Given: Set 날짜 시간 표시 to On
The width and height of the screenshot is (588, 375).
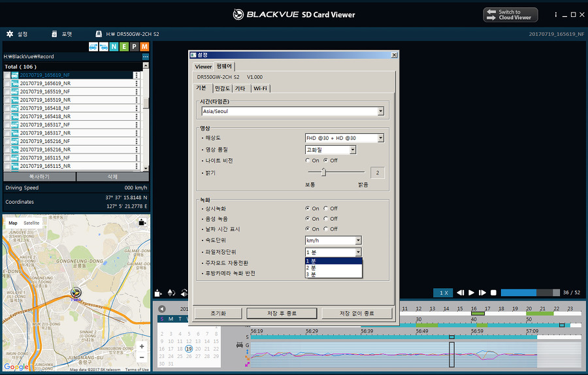Looking at the screenshot, I should tap(308, 229).
